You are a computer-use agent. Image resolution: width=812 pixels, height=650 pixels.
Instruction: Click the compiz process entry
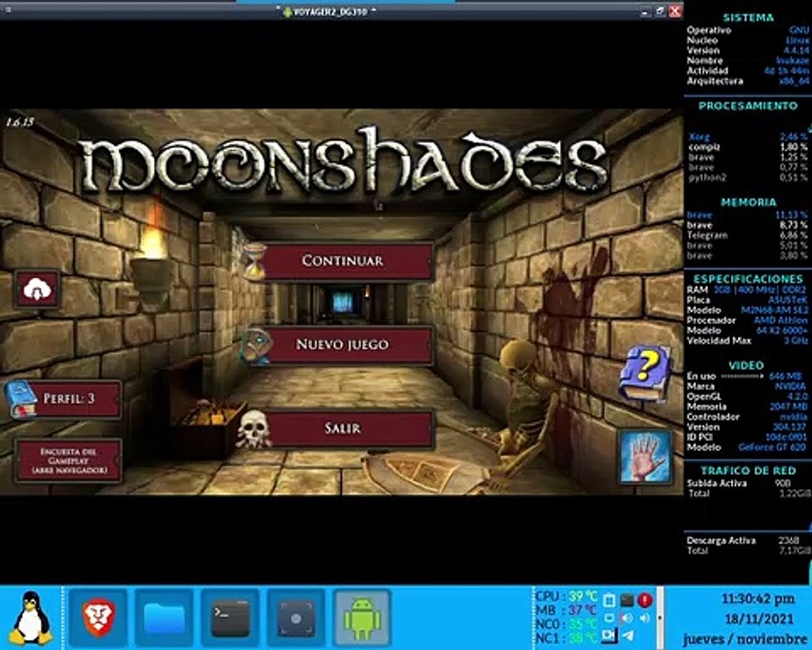click(x=748, y=147)
